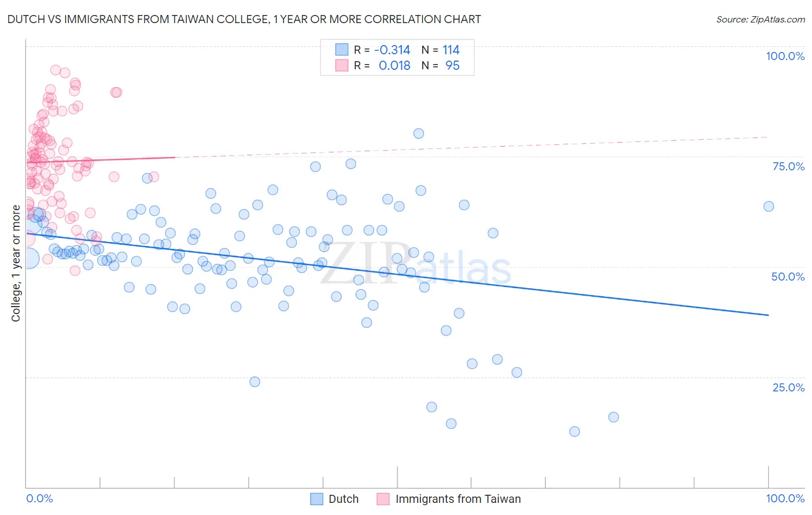The height and width of the screenshot is (515, 812).
Task: Click the 50.0% y-axis label
Action: (788, 277)
